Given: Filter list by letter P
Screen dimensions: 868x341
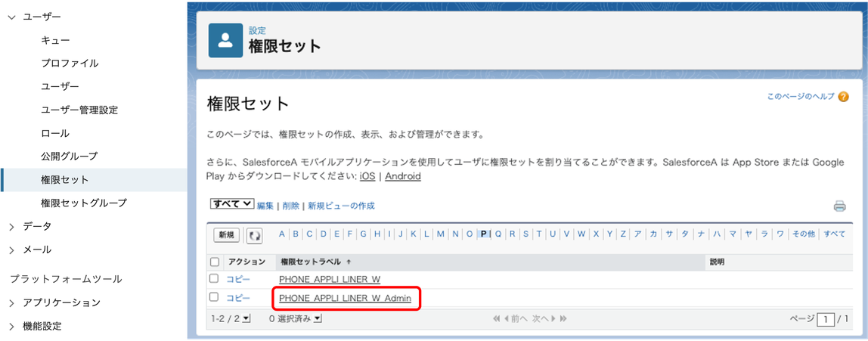Looking at the screenshot, I should [484, 234].
